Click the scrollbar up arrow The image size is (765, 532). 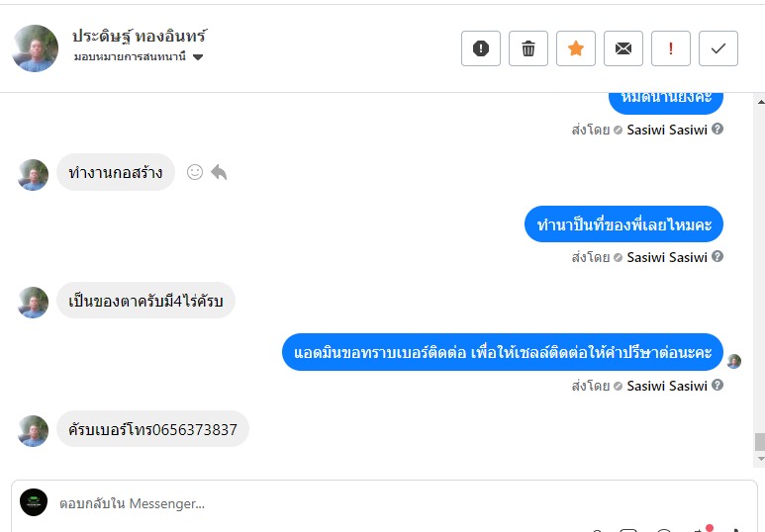(760, 102)
